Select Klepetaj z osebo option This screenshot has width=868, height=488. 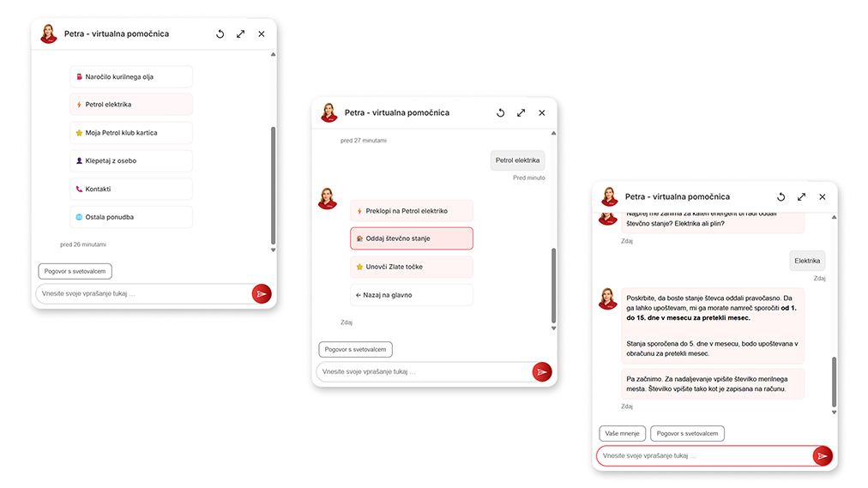click(131, 161)
